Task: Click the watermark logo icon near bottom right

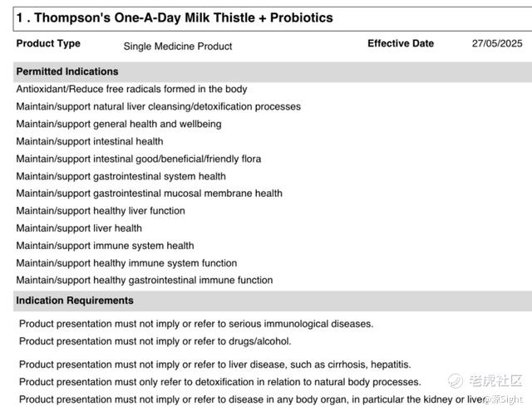Action: pyautogui.click(x=455, y=381)
